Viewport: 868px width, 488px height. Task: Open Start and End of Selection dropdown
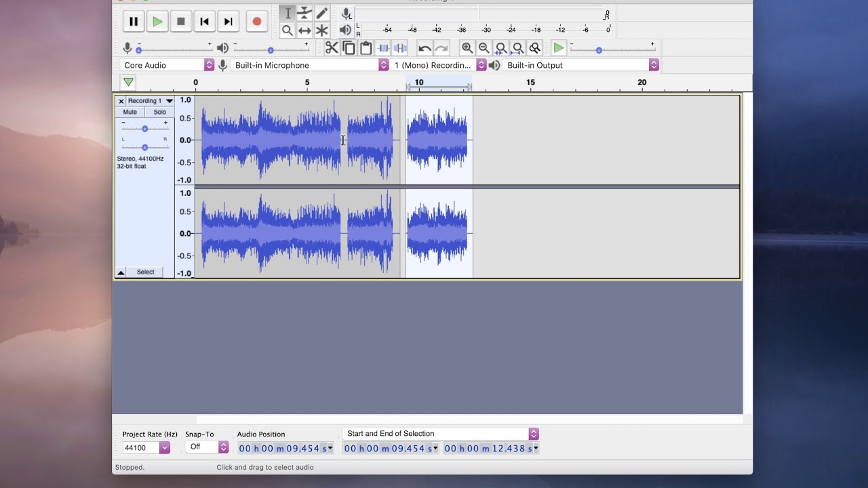441,434
